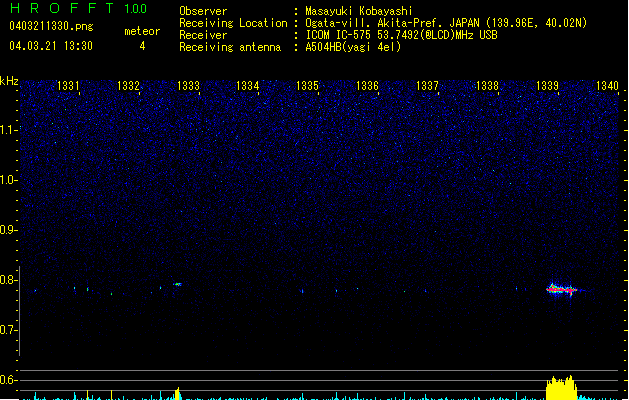
Task: Click the 1338 time axis marker
Action: point(487,86)
